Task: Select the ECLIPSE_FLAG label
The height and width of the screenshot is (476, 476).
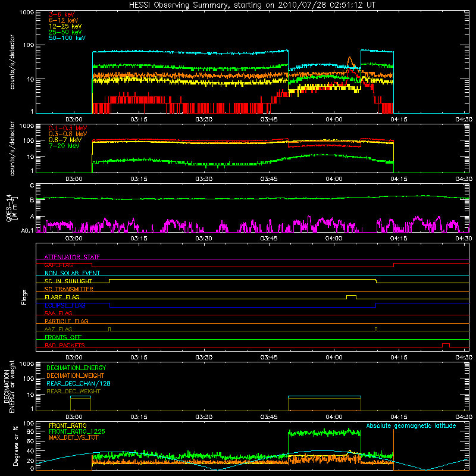Action: [x=65, y=305]
